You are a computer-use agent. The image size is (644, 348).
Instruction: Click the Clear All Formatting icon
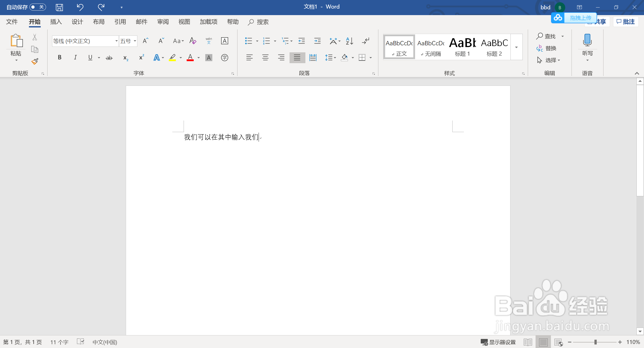click(x=193, y=41)
